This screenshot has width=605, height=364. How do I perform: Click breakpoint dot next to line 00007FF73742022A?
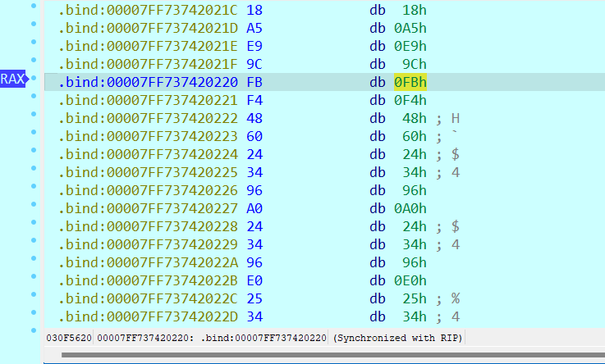pos(33,260)
